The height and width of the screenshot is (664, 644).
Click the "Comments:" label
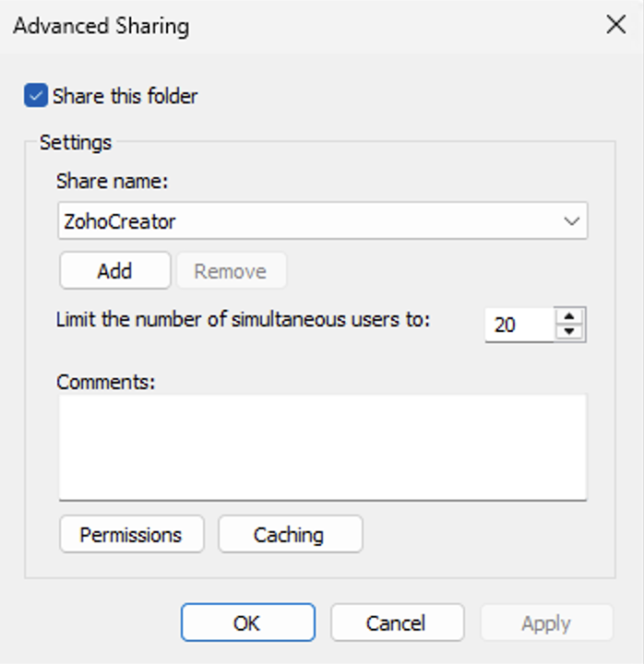click(106, 381)
